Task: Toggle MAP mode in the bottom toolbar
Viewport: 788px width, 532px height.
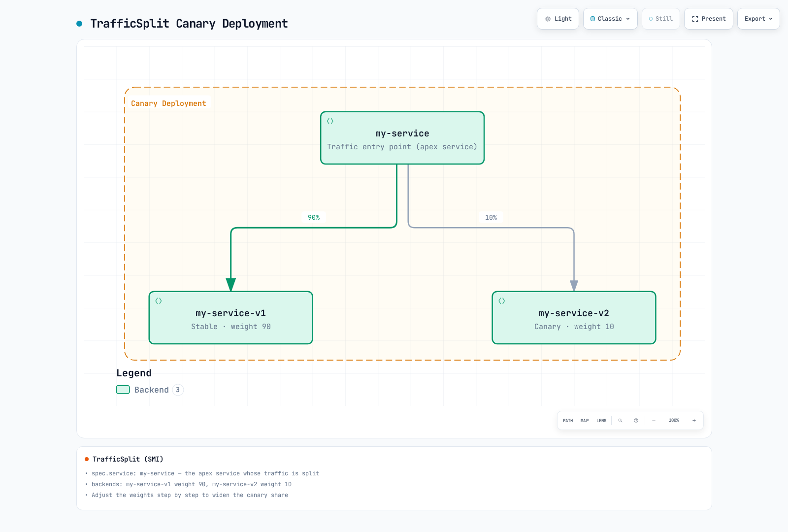Action: pos(585,421)
